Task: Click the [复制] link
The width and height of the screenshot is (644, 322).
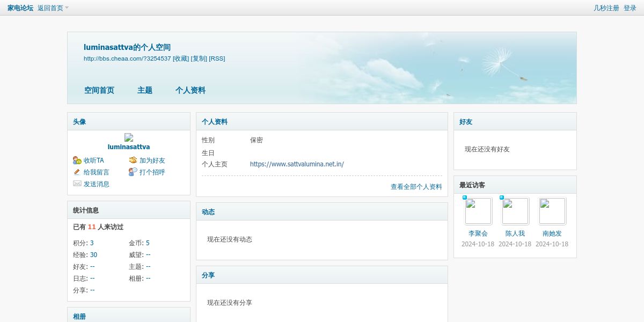Action: point(199,58)
